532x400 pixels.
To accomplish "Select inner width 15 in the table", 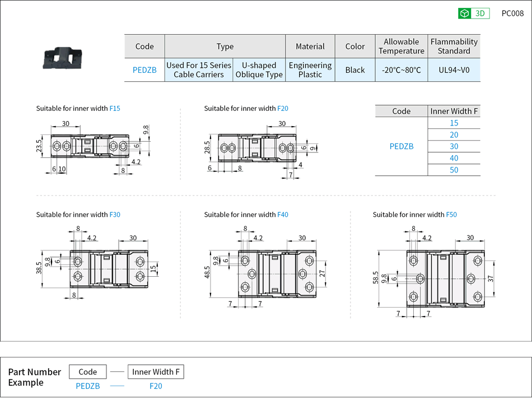I will [x=454, y=123].
